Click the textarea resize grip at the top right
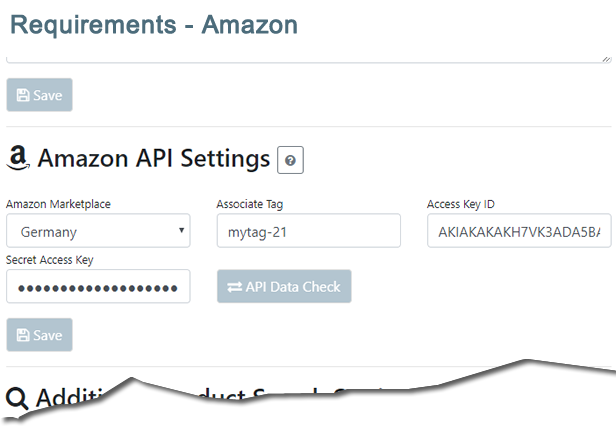The width and height of the screenshot is (616, 433). tap(607, 59)
